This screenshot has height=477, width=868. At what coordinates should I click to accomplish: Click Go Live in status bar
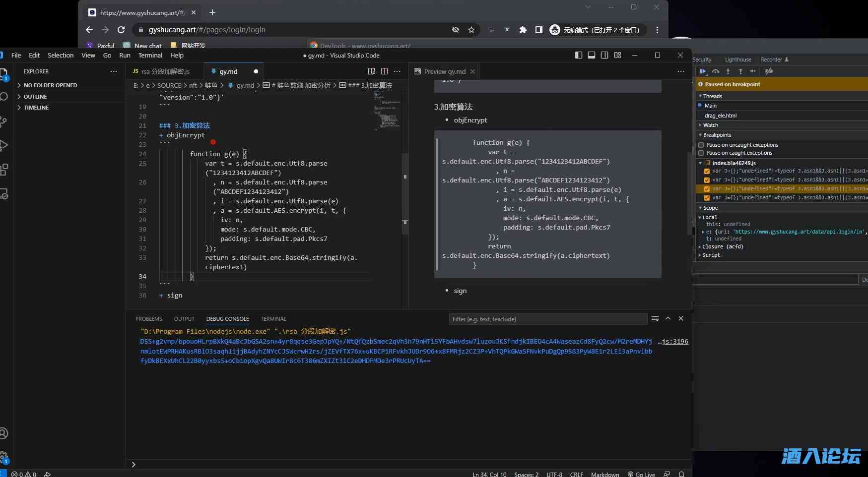[641, 474]
